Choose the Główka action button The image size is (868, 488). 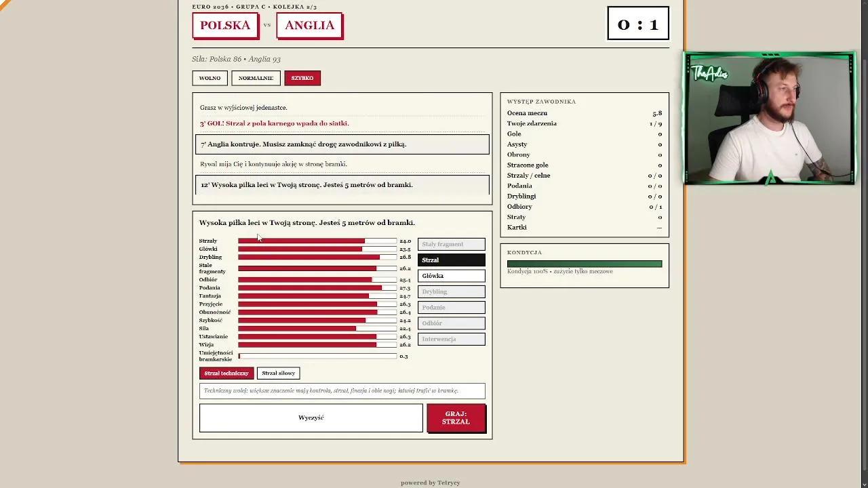(451, 276)
